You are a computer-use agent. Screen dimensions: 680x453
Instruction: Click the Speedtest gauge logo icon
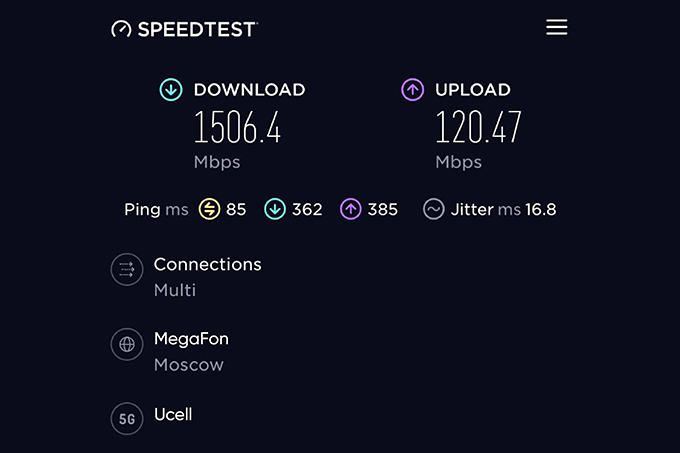point(121,29)
